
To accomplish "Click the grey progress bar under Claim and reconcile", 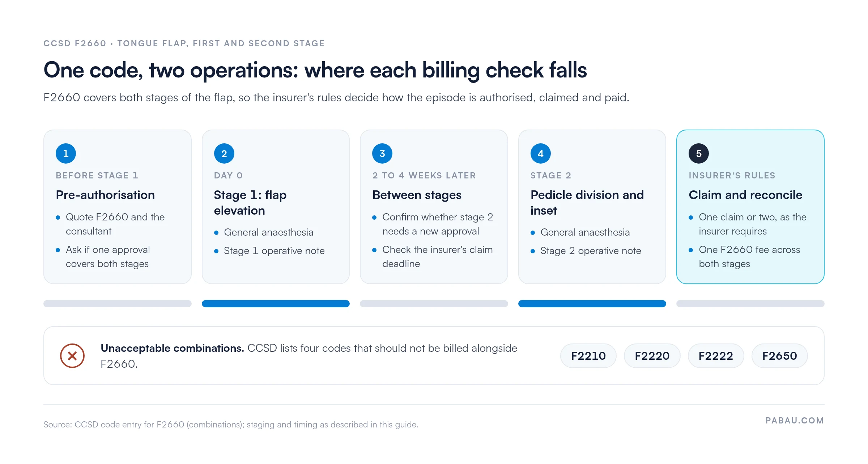I will coord(750,304).
